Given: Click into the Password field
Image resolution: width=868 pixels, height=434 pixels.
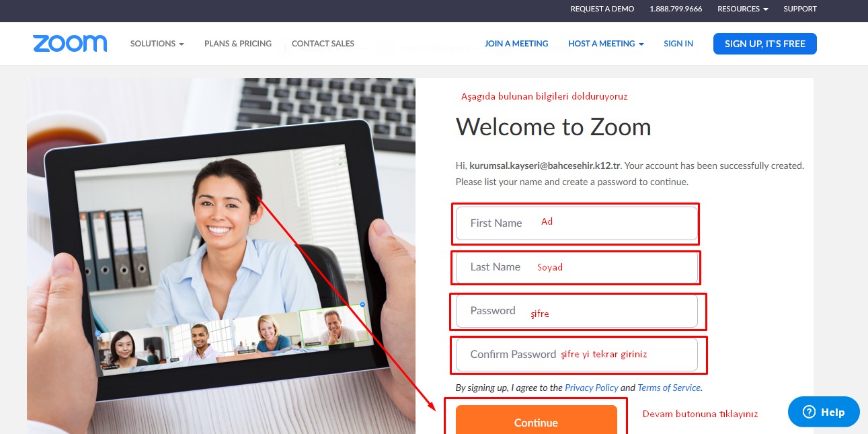Looking at the screenshot, I should click(577, 311).
